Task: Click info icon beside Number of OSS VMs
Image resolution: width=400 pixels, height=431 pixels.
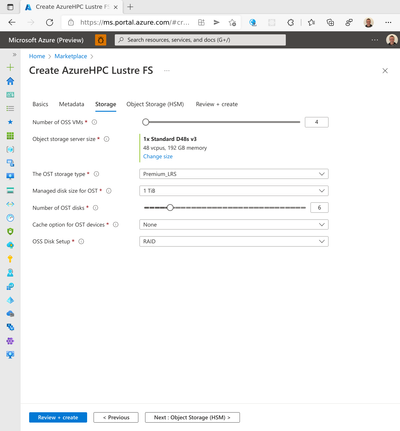Action: pyautogui.click(x=94, y=122)
